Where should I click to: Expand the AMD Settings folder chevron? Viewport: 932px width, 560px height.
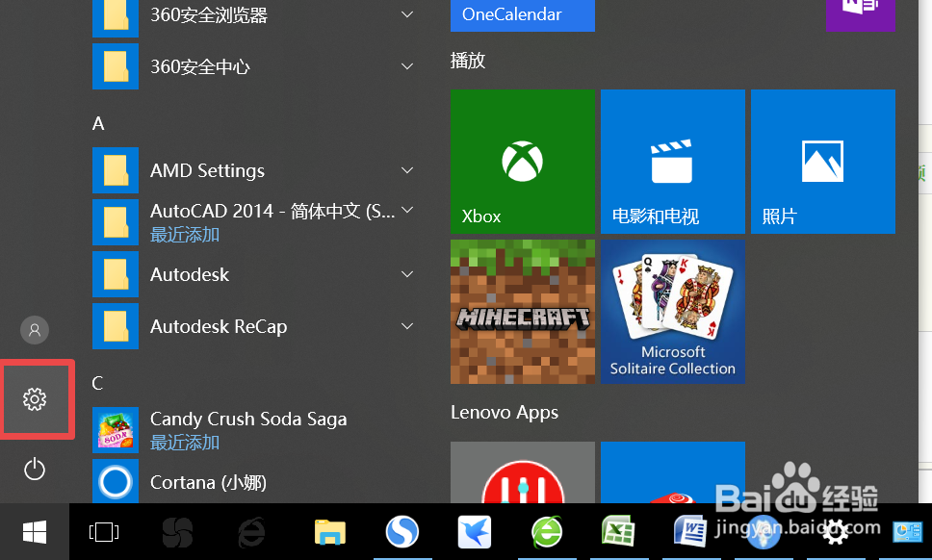click(x=407, y=170)
